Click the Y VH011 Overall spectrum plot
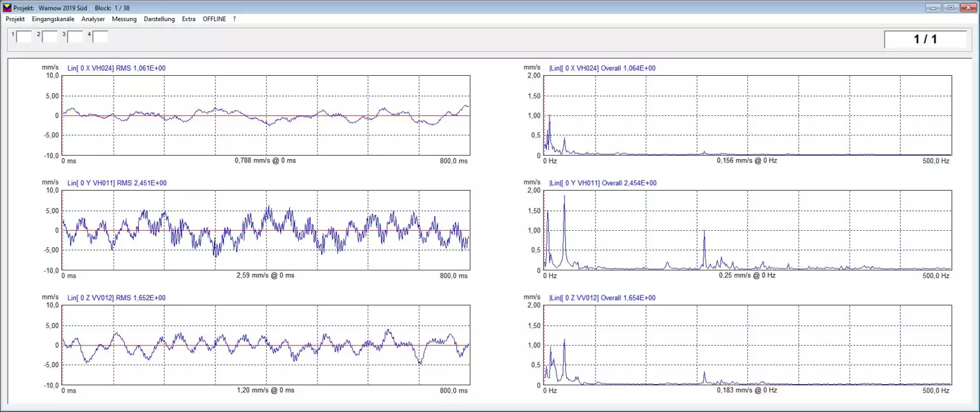 point(748,230)
